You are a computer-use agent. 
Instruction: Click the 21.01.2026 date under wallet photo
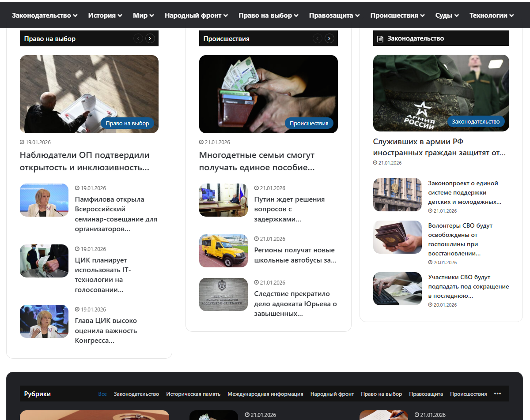point(215,142)
